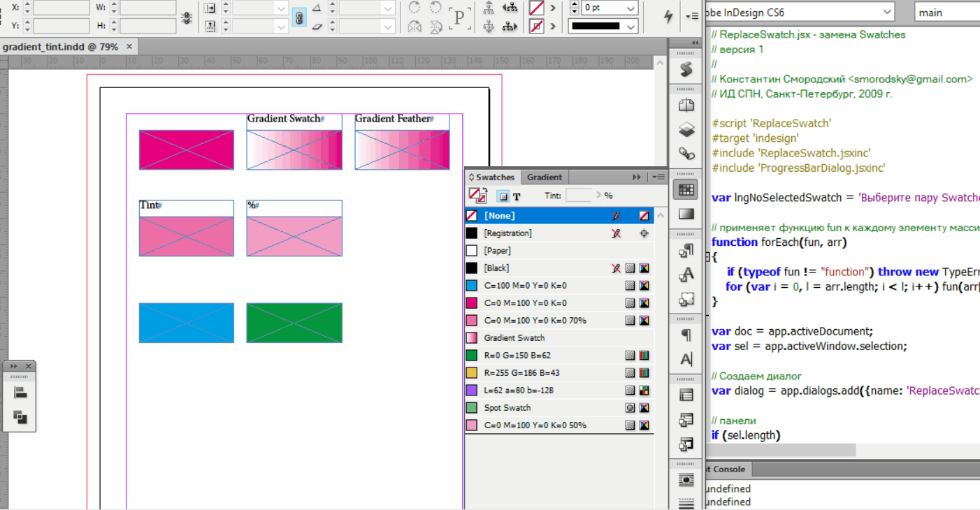Select the Swatches tab
Viewport: 980px width, 510px height.
point(492,177)
